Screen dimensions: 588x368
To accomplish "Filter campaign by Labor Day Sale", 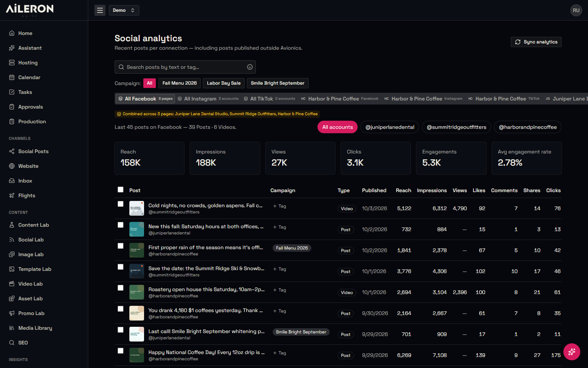I will [x=224, y=83].
